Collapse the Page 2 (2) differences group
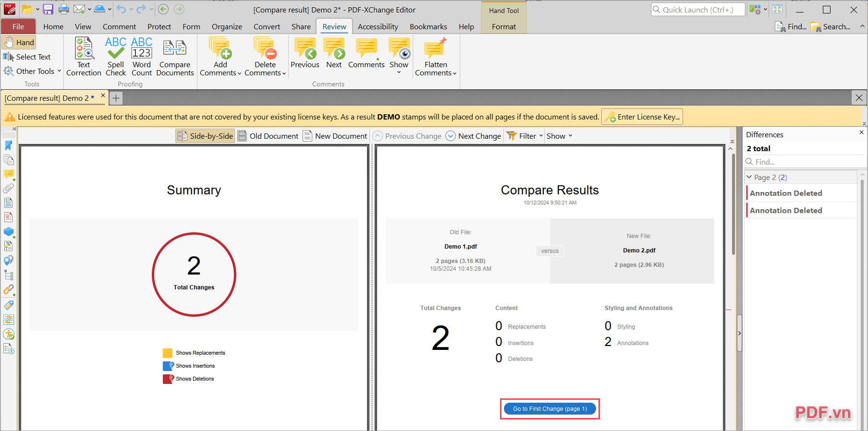 pyautogui.click(x=749, y=177)
